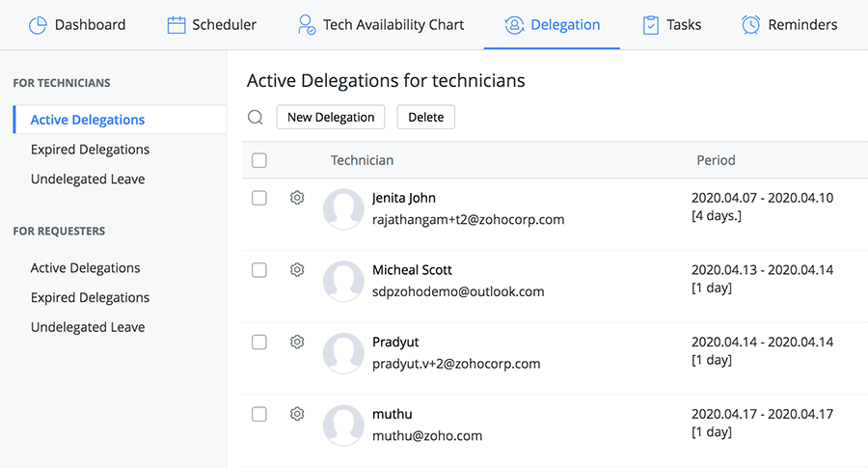The height and width of the screenshot is (468, 868).
Task: Toggle the select-all header checkbox
Action: click(x=259, y=160)
